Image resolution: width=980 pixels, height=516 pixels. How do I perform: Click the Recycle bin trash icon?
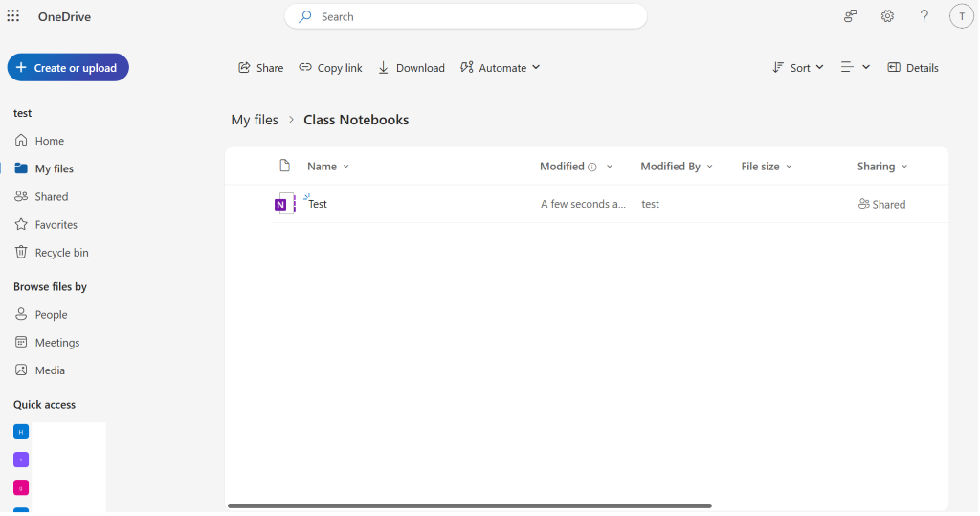(21, 252)
